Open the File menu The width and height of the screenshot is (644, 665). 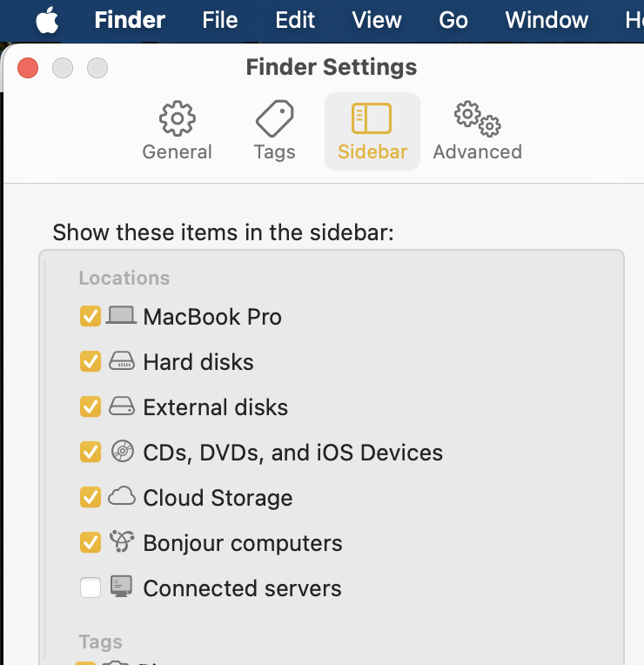[219, 20]
